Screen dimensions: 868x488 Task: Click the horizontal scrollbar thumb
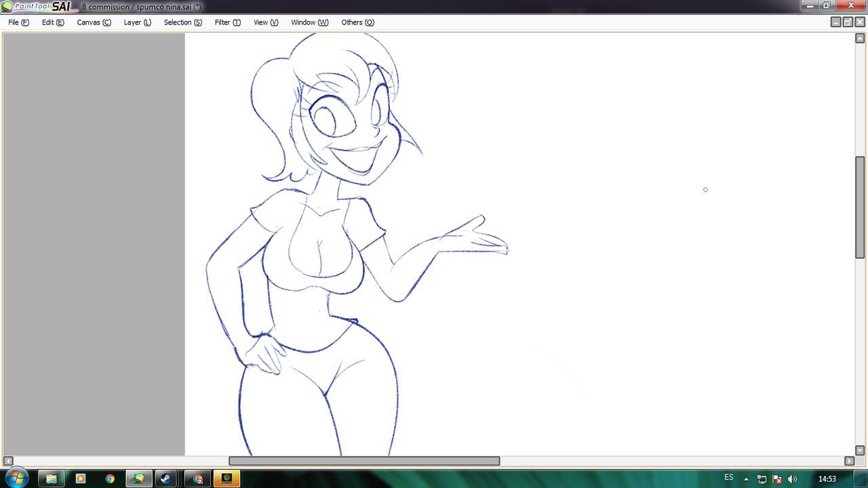(x=364, y=461)
